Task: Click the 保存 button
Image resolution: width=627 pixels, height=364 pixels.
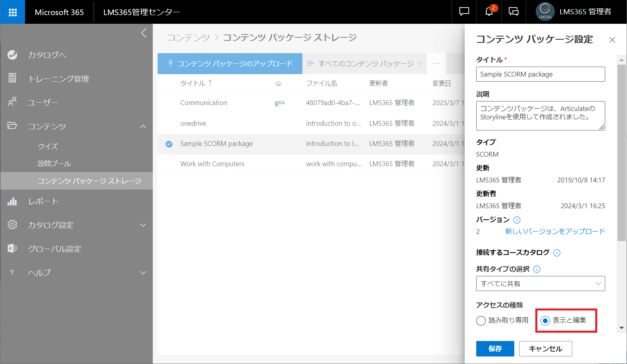Action: pyautogui.click(x=495, y=349)
